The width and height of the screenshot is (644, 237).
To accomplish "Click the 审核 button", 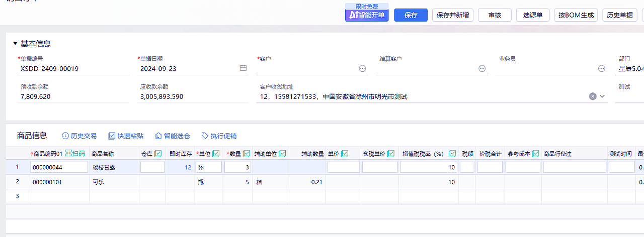I will [495, 15].
